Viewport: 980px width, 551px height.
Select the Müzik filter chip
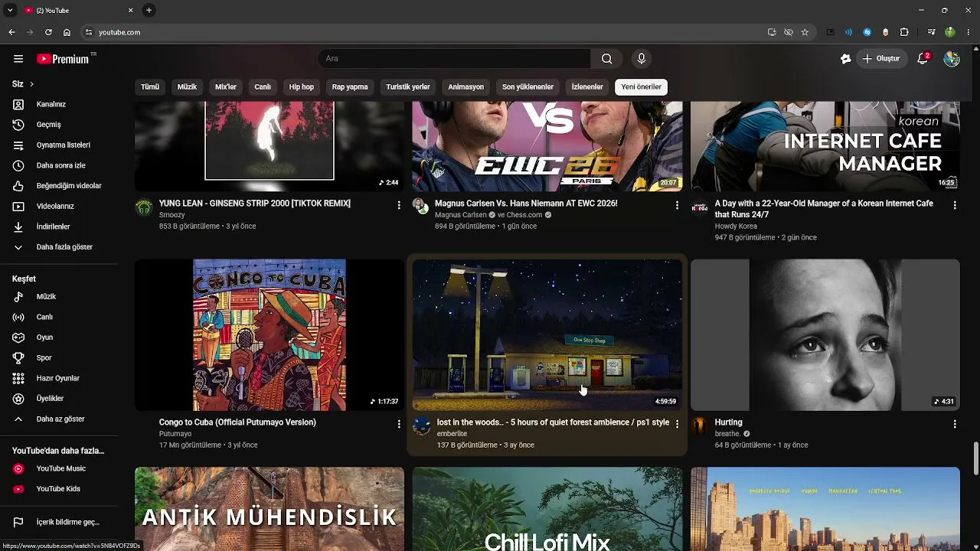[x=188, y=87]
